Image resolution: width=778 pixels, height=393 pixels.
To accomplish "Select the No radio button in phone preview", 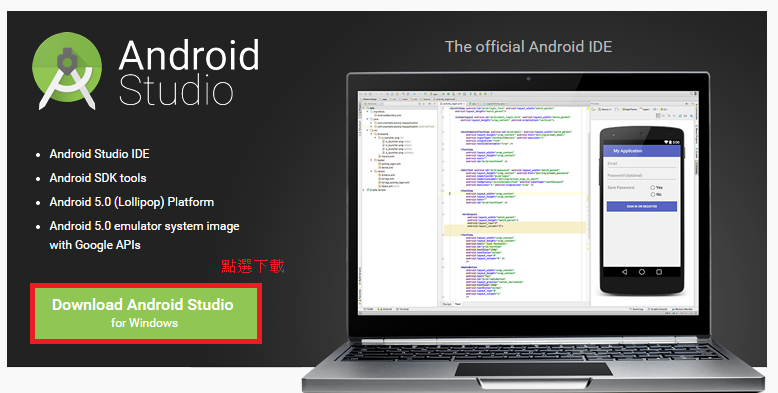I will click(653, 195).
